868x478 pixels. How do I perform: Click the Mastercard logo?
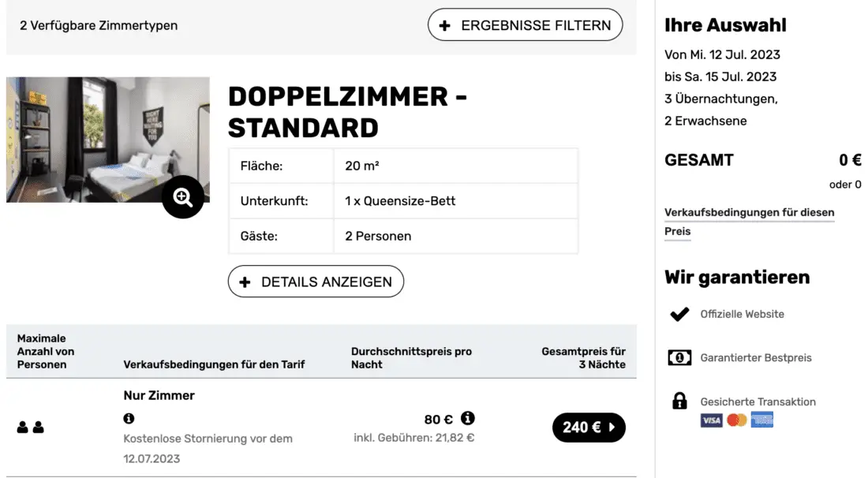pyautogui.click(x=736, y=420)
